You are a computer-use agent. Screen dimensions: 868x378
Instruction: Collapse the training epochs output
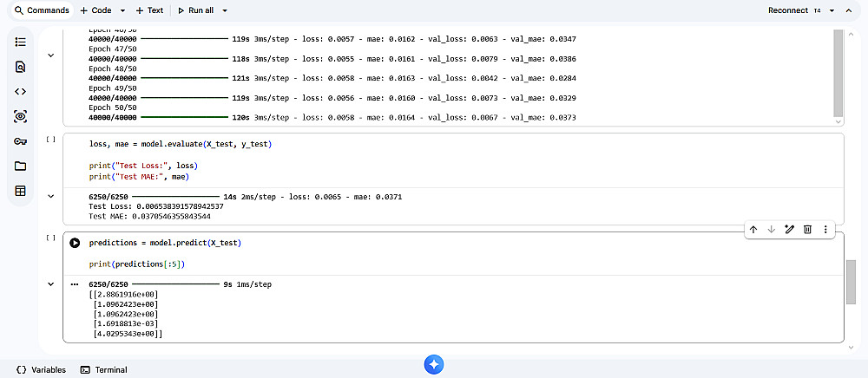(51, 55)
